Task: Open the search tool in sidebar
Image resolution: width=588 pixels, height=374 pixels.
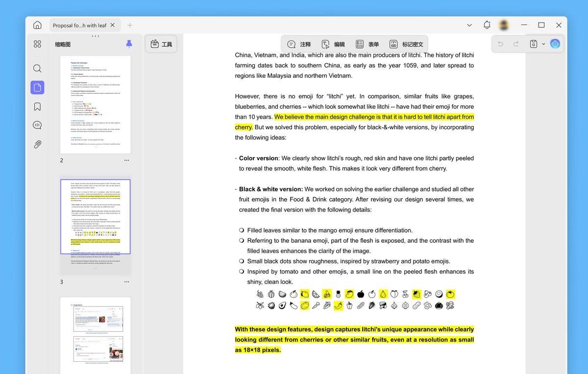Action: tap(37, 69)
